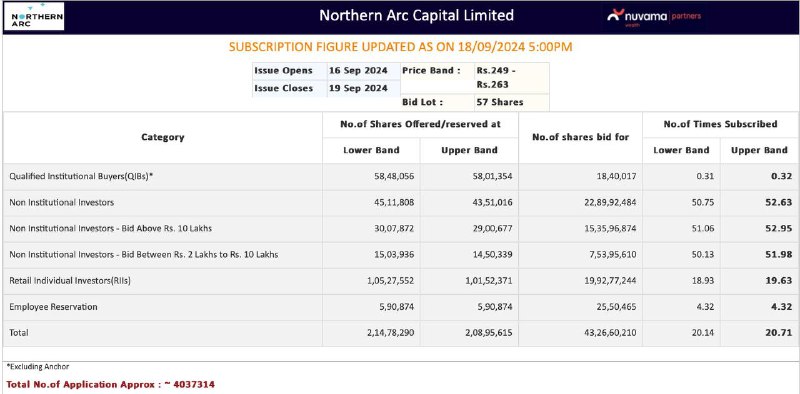This screenshot has width=800, height=394.
Task: Select Bid Above Rs. 10 Lakhs row label
Action: (110, 228)
